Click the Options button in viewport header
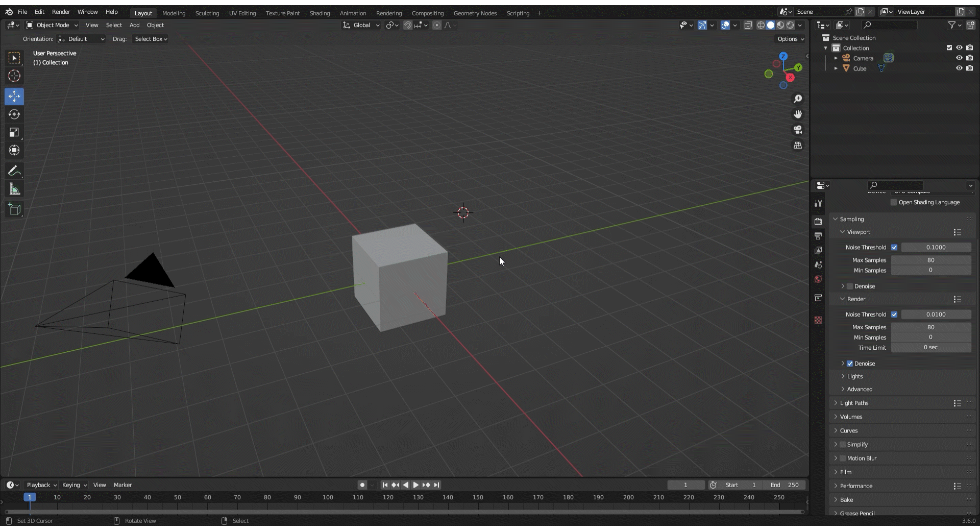The image size is (980, 531). [x=790, y=39]
